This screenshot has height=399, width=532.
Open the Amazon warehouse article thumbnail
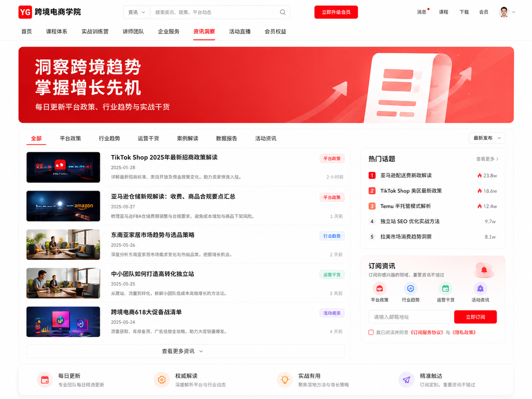63,206
